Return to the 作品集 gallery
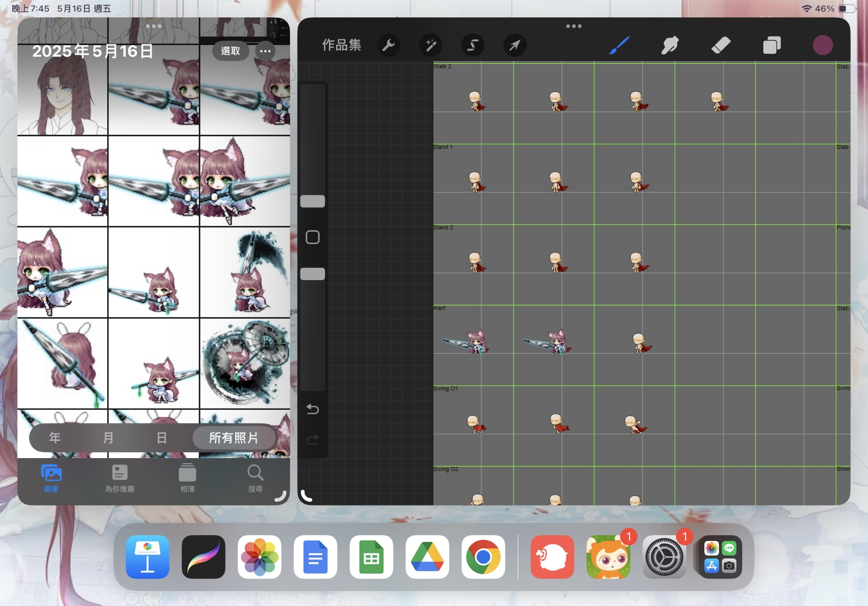Viewport: 868px width, 606px height. (342, 45)
